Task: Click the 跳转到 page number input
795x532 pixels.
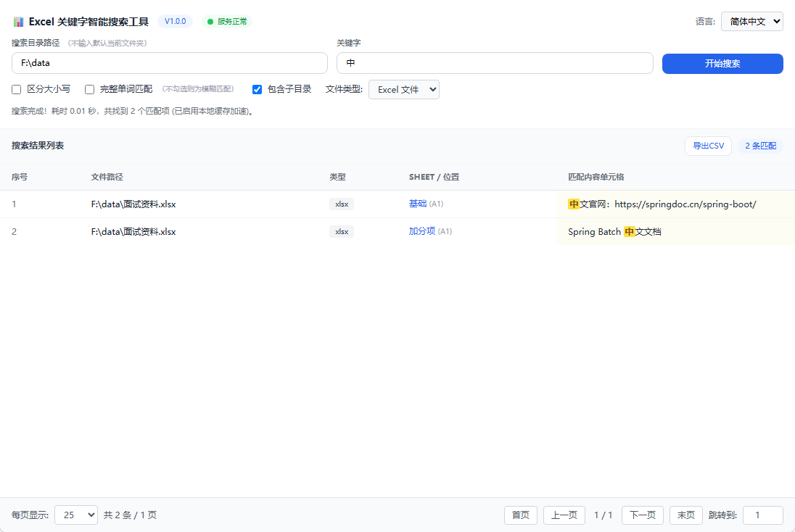Action: click(763, 515)
